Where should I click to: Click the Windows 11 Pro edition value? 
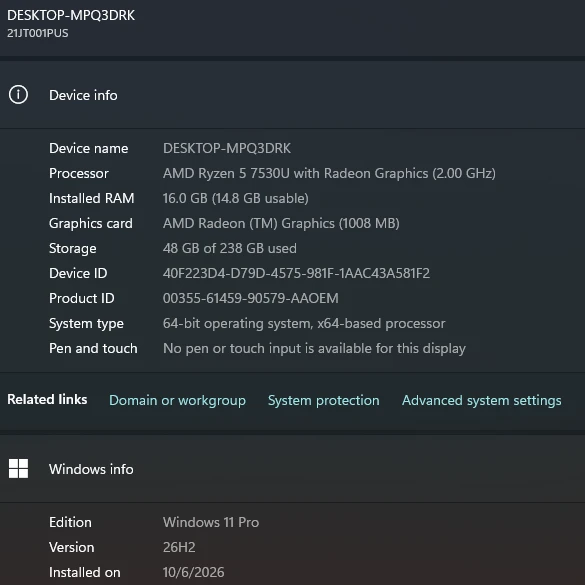(211, 522)
